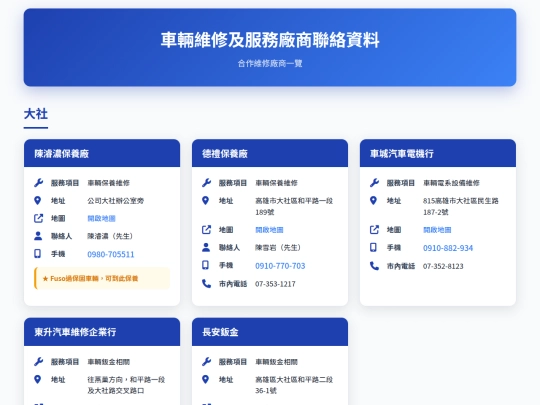Click 車輛保養維修 in 德禮保養廠 card
Screen dimensions: 540x405
tap(277, 183)
